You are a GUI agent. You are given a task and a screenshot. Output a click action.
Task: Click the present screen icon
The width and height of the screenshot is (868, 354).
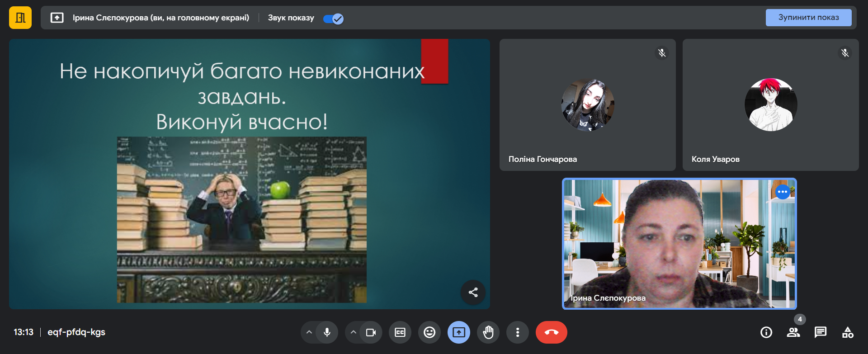(x=459, y=332)
